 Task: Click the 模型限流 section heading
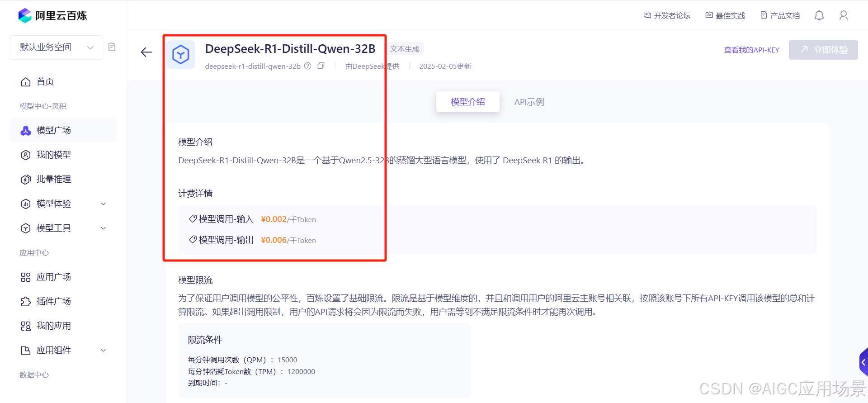click(x=195, y=280)
